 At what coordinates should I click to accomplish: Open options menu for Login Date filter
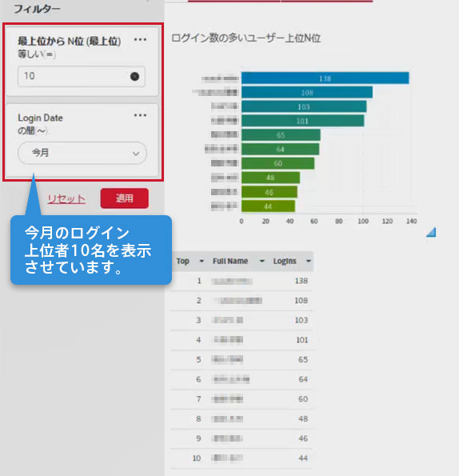point(140,115)
